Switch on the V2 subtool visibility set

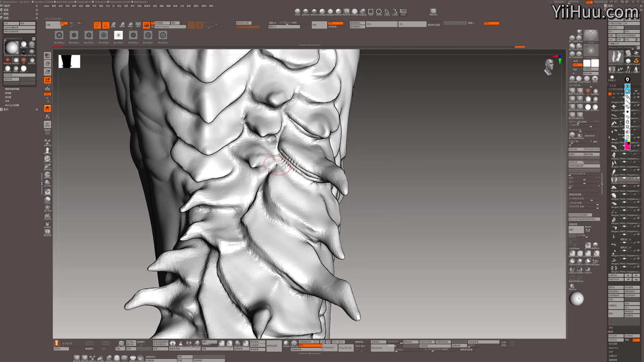click(x=614, y=94)
